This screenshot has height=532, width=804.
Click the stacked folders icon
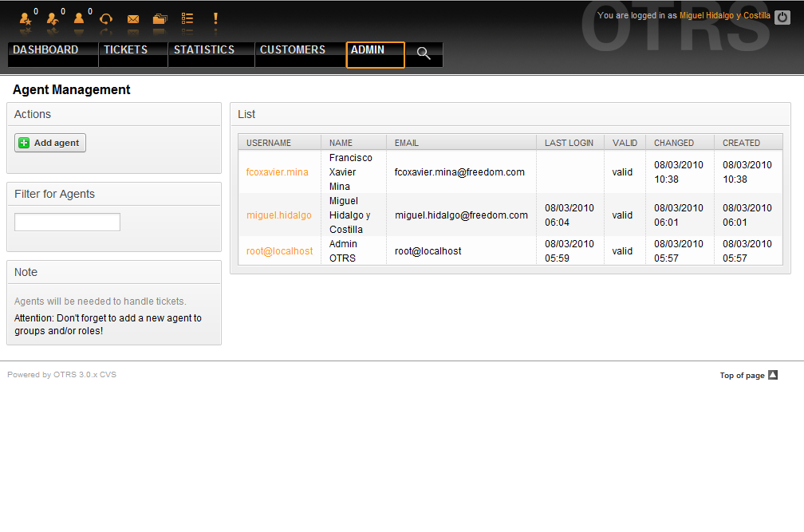pyautogui.click(x=160, y=19)
